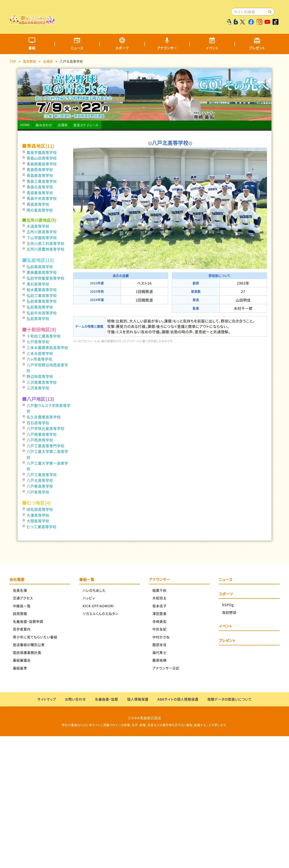Open 弘前南高等学校 school page
Viewport: 289px width, 868px height.
(40, 267)
